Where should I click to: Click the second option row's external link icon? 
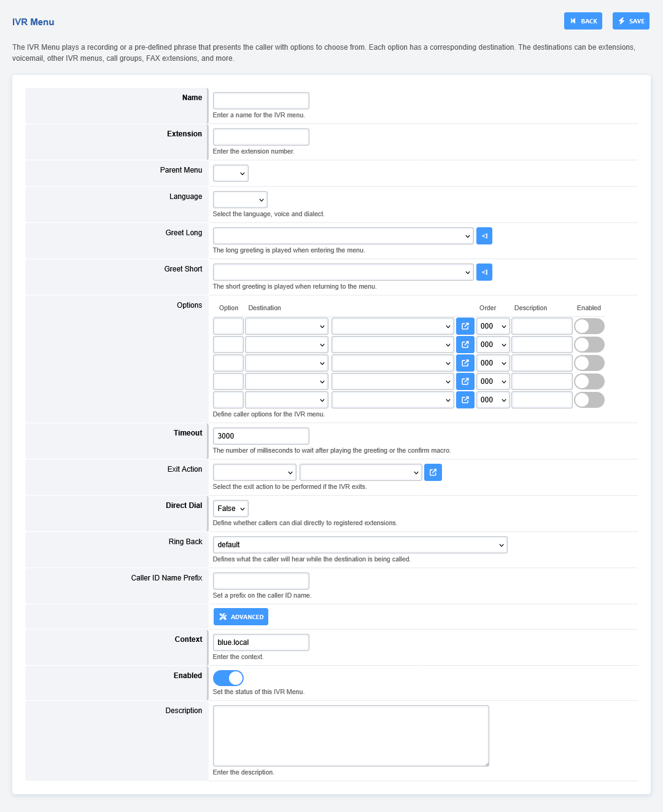(x=465, y=345)
